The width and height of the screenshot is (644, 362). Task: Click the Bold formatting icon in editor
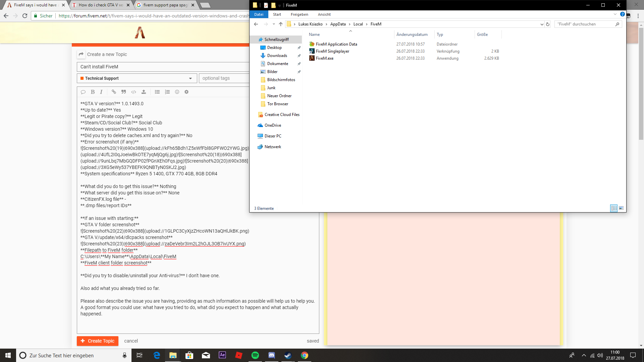pos(93,92)
